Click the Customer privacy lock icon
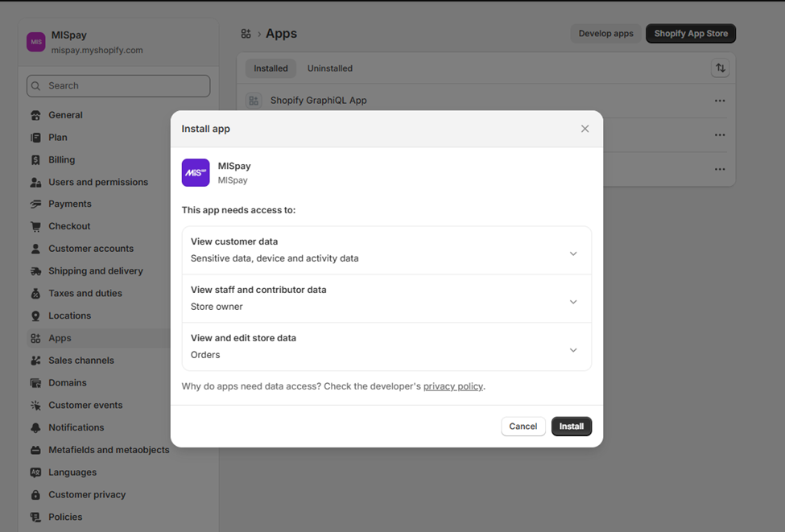This screenshot has height=532, width=785. tap(35, 495)
